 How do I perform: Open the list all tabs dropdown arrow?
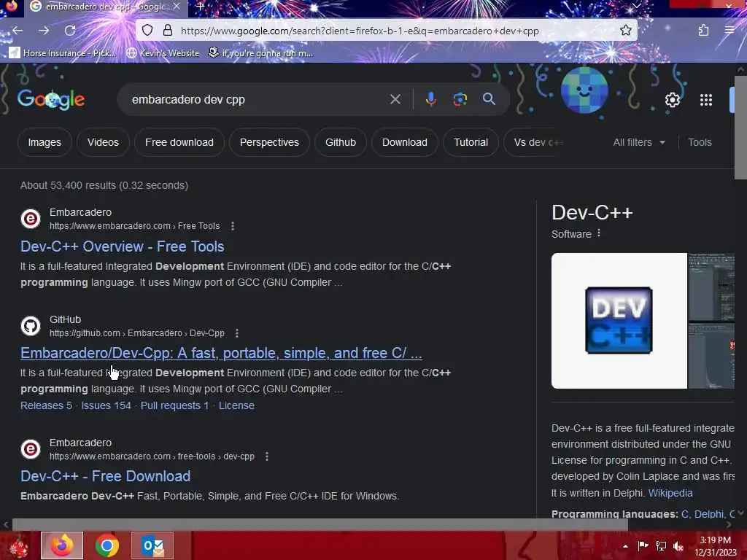coord(636,6)
